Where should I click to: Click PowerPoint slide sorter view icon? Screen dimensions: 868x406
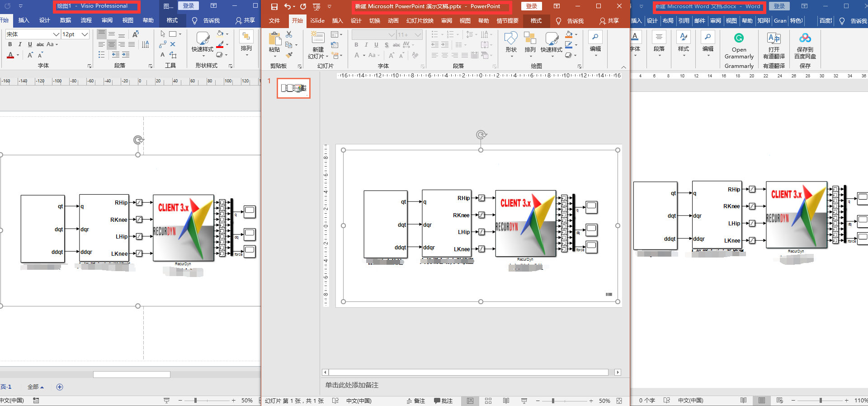pyautogui.click(x=488, y=401)
